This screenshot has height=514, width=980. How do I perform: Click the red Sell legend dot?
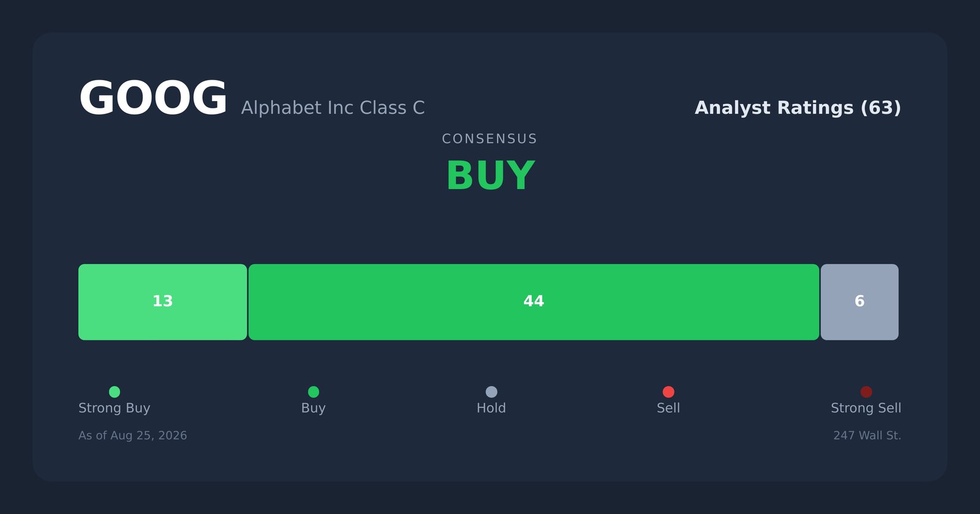(x=668, y=392)
